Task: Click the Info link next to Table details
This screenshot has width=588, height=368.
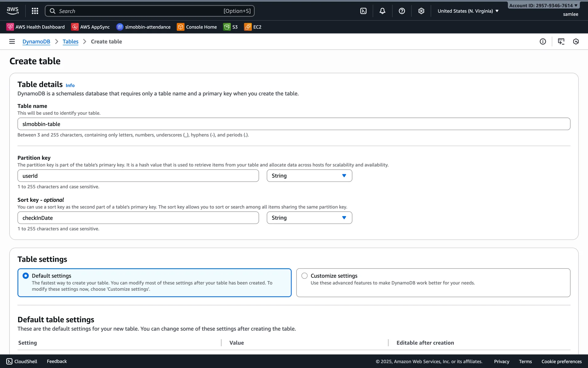Action: tap(70, 86)
